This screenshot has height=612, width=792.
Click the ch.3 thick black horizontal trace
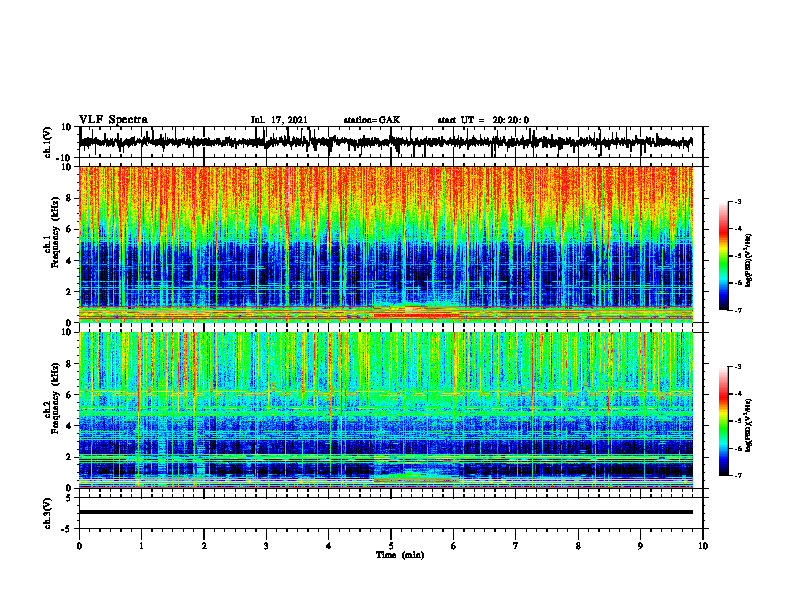point(385,512)
